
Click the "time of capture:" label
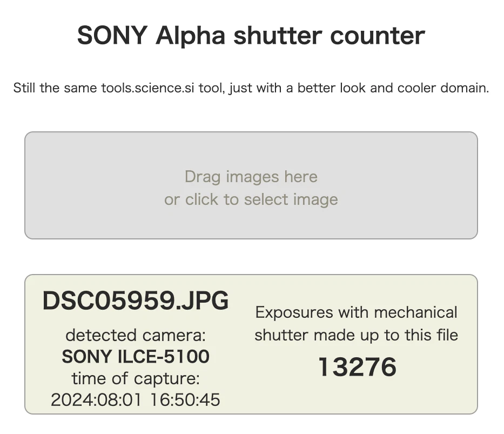tap(135, 378)
